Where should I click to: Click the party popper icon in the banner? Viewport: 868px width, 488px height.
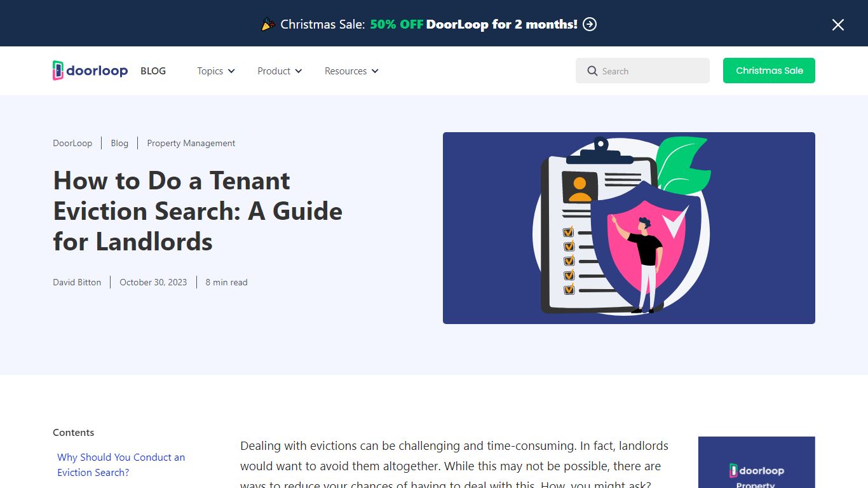pyautogui.click(x=268, y=24)
